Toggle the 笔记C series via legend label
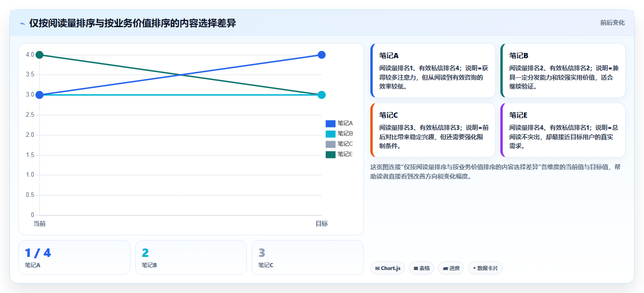The width and height of the screenshot is (644, 293). coord(345,144)
